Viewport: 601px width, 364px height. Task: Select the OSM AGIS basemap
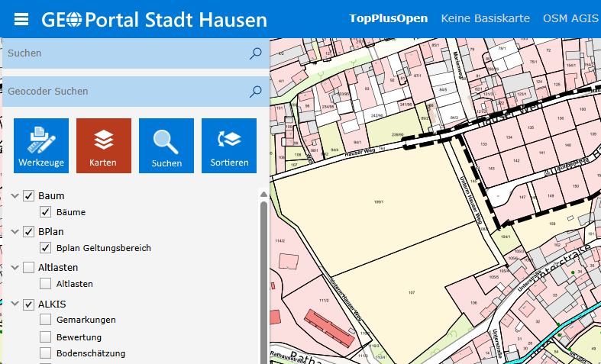tap(570, 18)
